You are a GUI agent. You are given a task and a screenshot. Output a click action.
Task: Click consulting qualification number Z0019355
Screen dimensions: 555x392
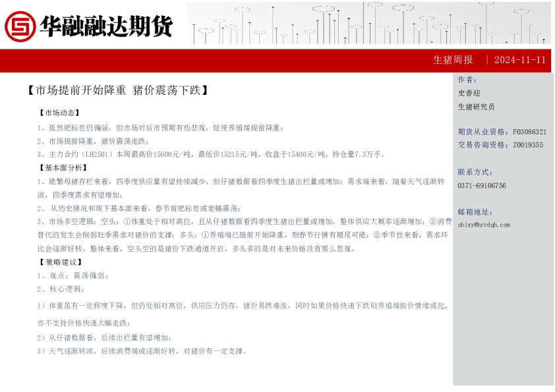pos(528,145)
